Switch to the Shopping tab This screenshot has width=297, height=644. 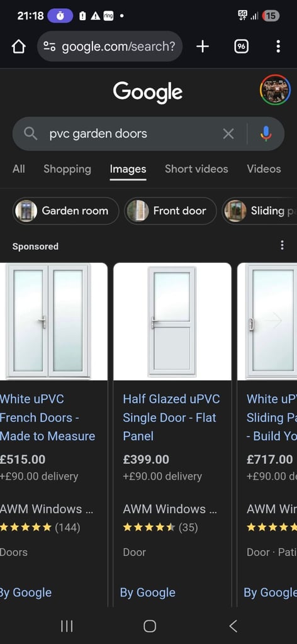tap(67, 169)
